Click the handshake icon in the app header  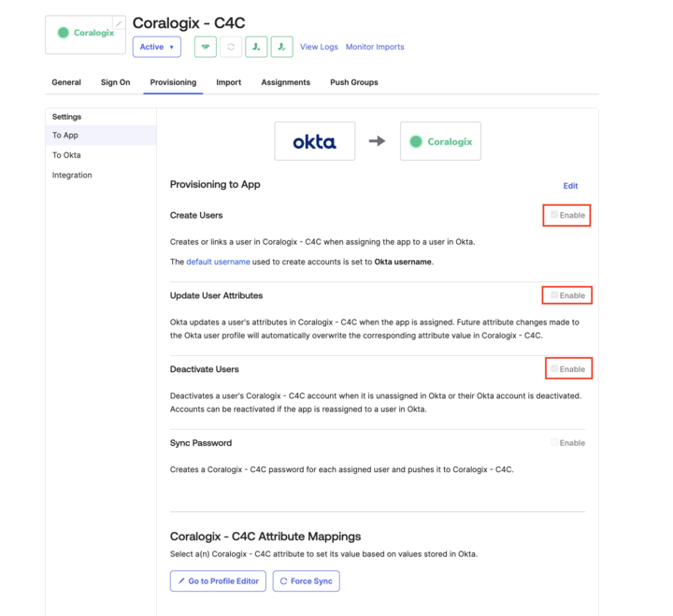click(205, 47)
